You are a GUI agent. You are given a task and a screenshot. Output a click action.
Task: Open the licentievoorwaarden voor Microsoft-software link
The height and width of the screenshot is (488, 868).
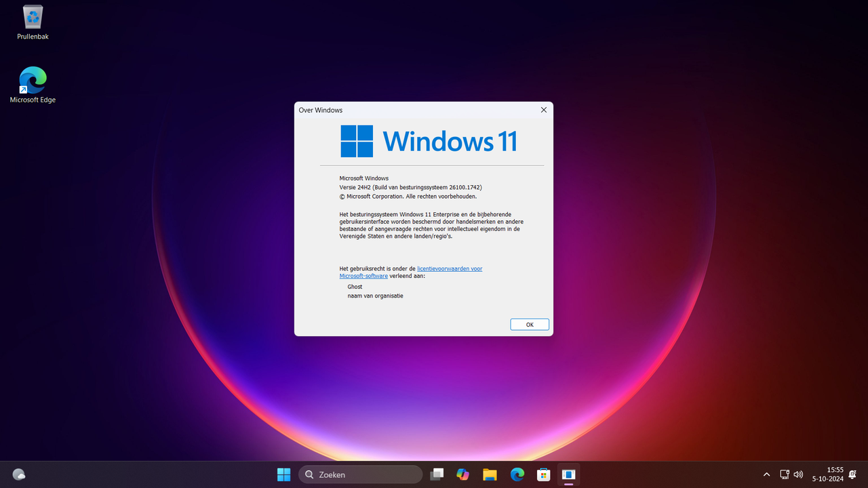pos(411,272)
